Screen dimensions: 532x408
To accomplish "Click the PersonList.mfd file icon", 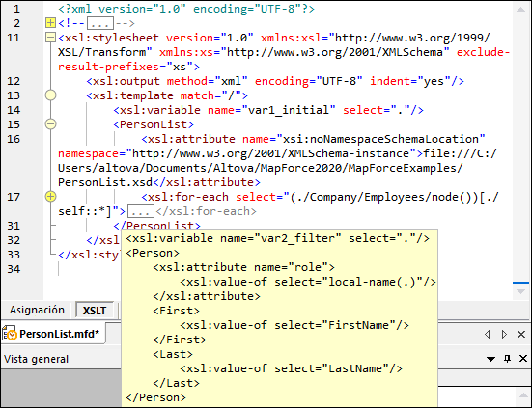I will [x=10, y=334].
